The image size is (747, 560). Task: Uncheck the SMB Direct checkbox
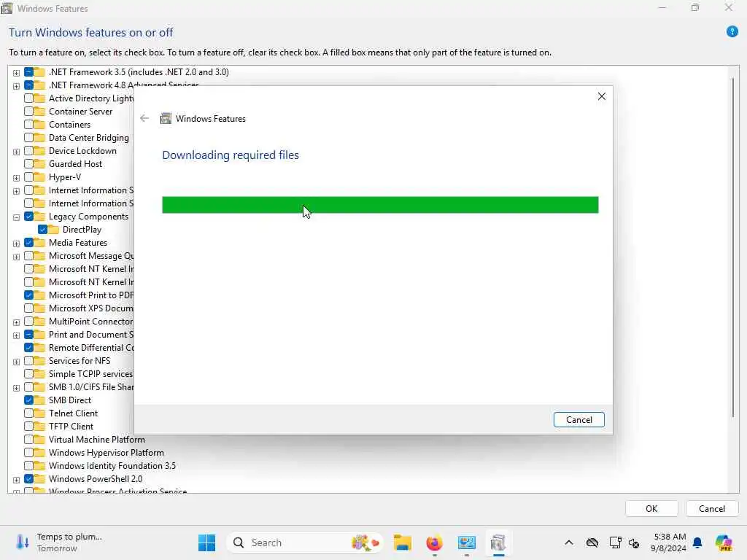tap(28, 400)
